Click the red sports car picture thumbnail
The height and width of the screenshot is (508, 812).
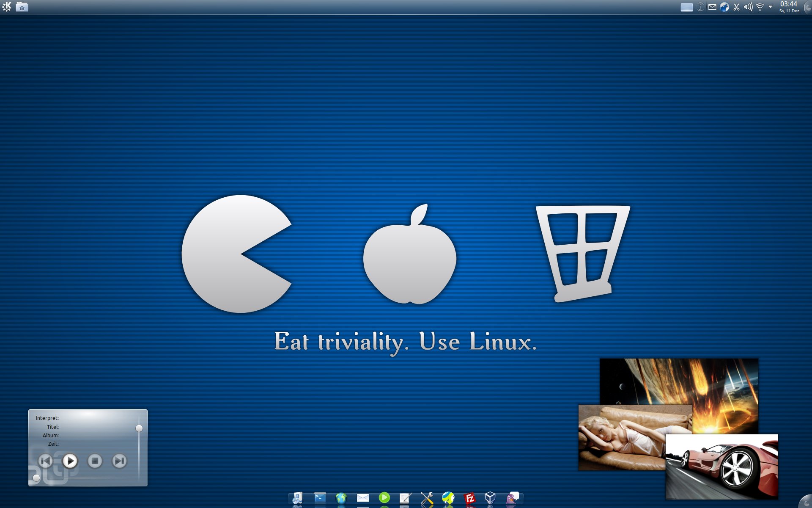[722, 467]
